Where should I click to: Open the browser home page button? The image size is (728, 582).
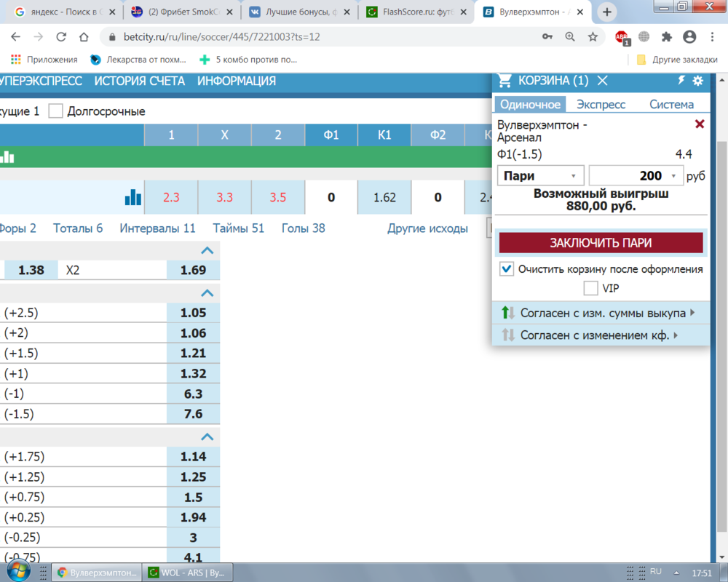point(84,36)
